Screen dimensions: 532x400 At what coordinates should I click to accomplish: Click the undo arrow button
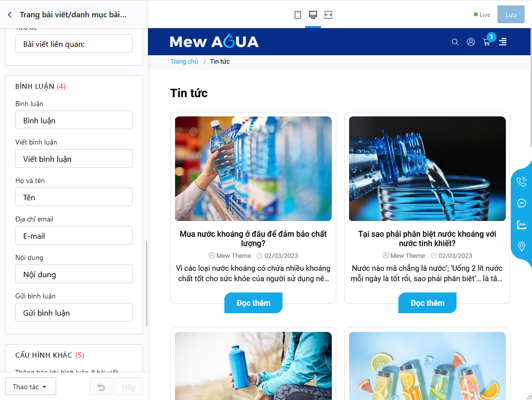[x=101, y=386]
